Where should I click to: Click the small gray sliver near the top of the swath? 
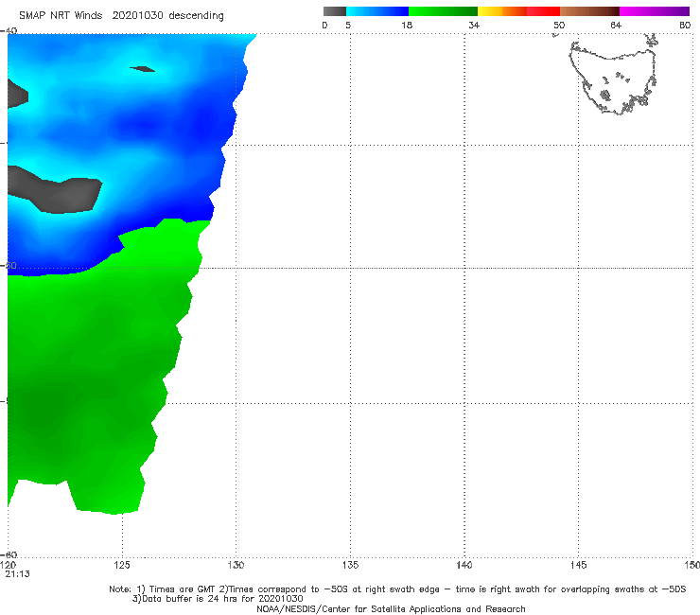point(143,69)
